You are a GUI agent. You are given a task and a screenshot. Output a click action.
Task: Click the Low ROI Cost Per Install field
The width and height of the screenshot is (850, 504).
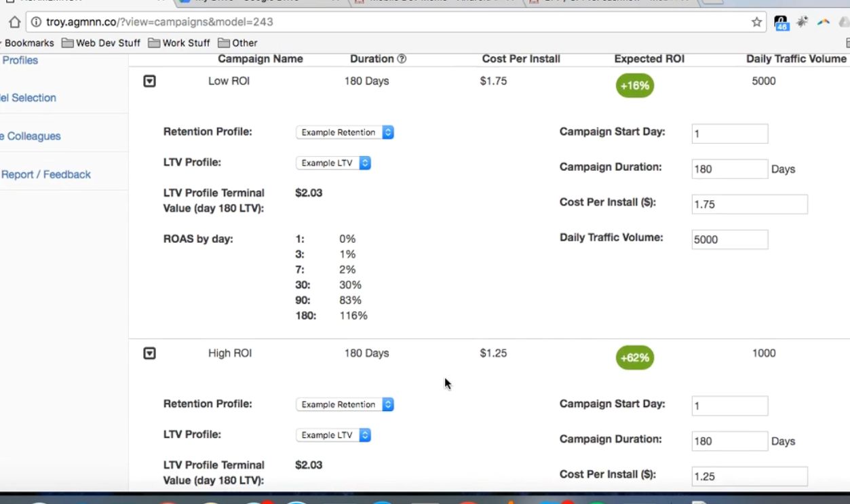[x=749, y=204]
